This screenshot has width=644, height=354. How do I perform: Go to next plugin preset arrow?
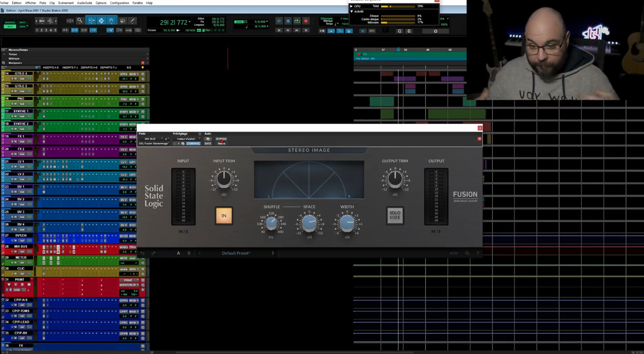point(272,253)
